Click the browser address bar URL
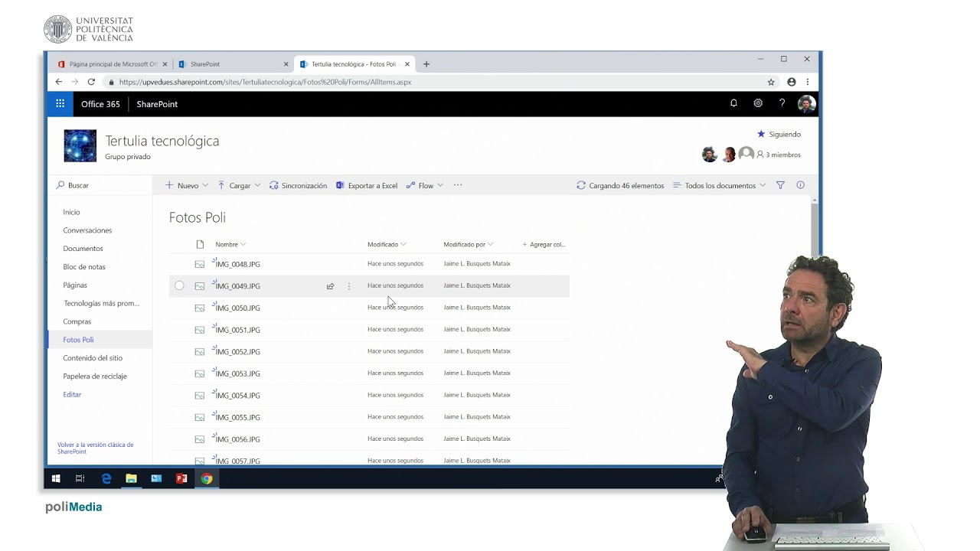The height and width of the screenshot is (551, 980). click(265, 82)
